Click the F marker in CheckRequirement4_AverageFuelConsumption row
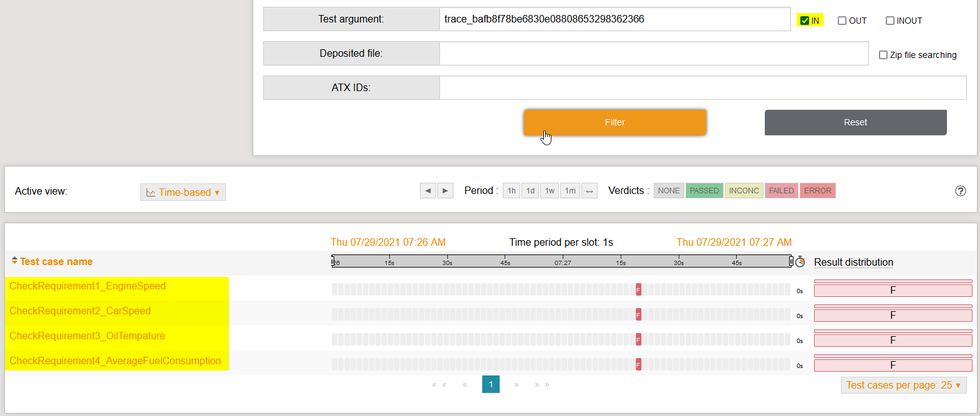 tap(638, 364)
